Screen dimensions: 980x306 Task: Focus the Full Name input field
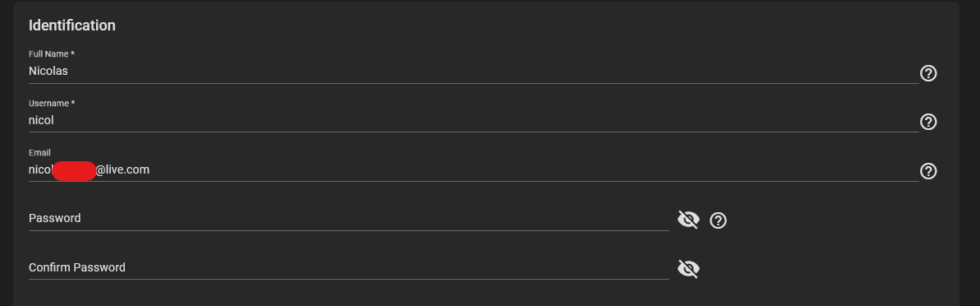[x=473, y=72]
